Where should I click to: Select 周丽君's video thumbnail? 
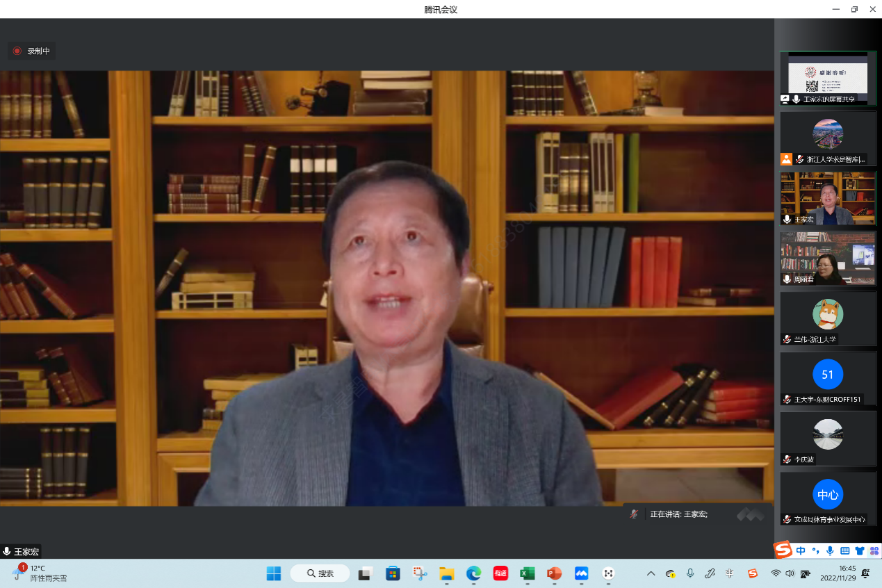[x=828, y=258]
